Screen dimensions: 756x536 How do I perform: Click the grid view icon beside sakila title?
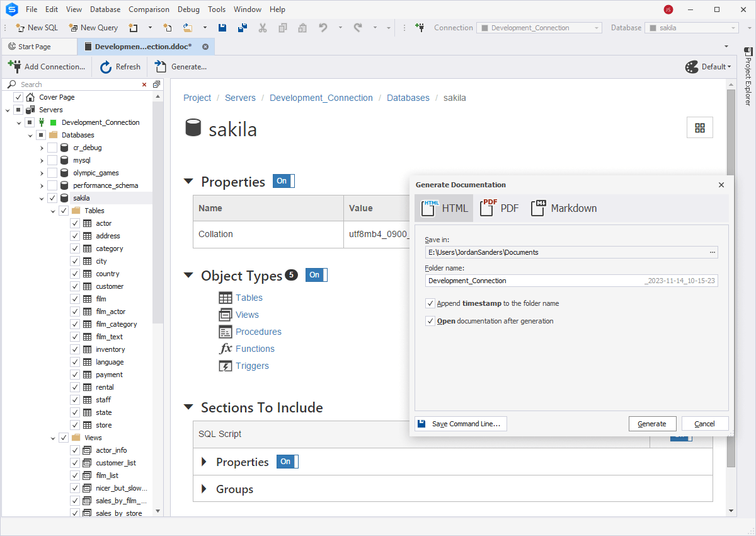pyautogui.click(x=700, y=127)
